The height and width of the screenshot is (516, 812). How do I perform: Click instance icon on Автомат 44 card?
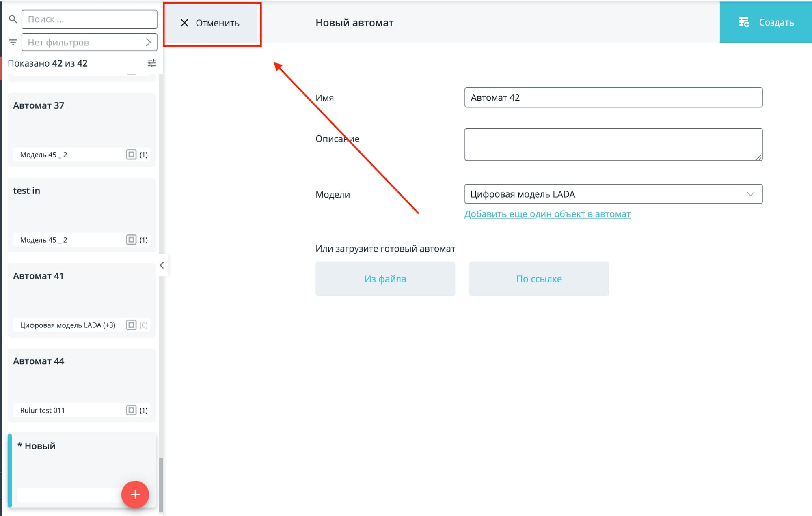[131, 410]
